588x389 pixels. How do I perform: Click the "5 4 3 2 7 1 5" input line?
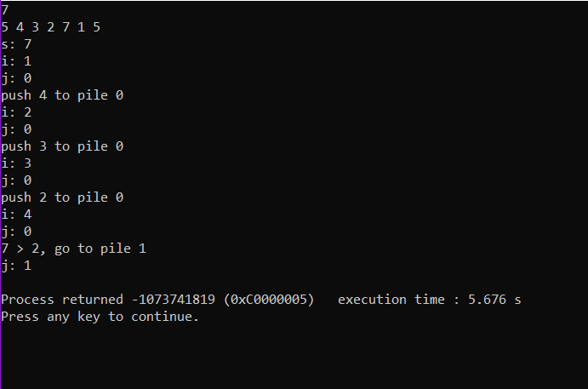[51, 27]
